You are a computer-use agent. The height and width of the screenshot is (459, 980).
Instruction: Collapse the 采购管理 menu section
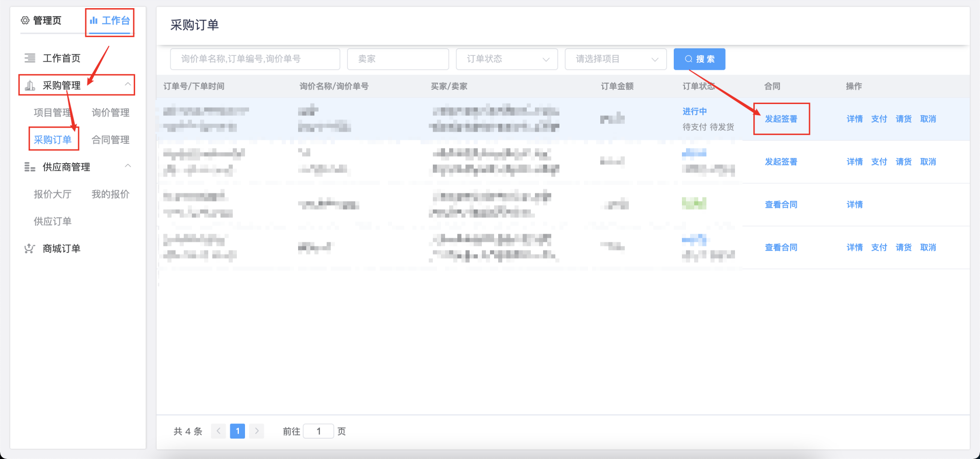coord(128,84)
